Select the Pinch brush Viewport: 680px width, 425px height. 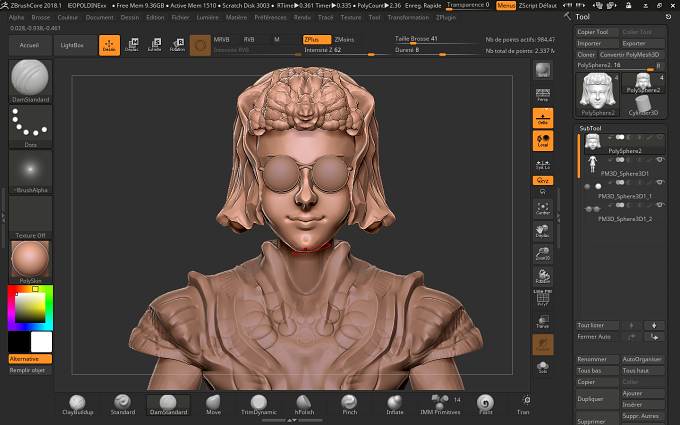(x=350, y=405)
